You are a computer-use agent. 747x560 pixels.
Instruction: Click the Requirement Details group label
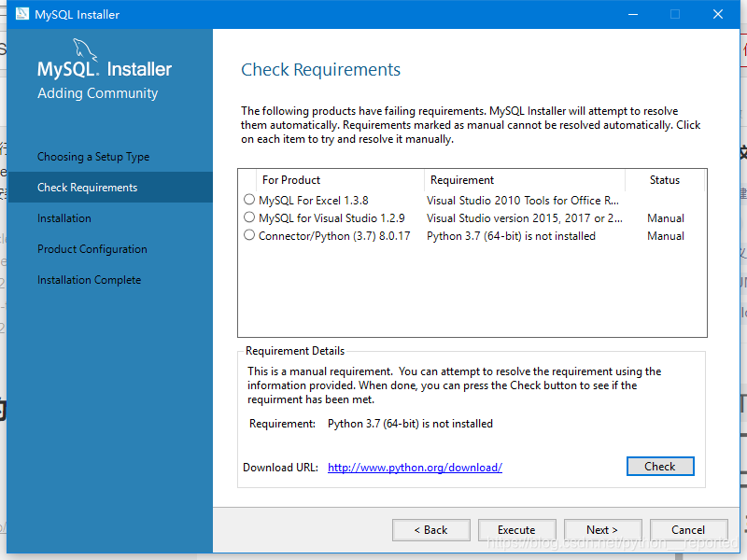coord(295,351)
